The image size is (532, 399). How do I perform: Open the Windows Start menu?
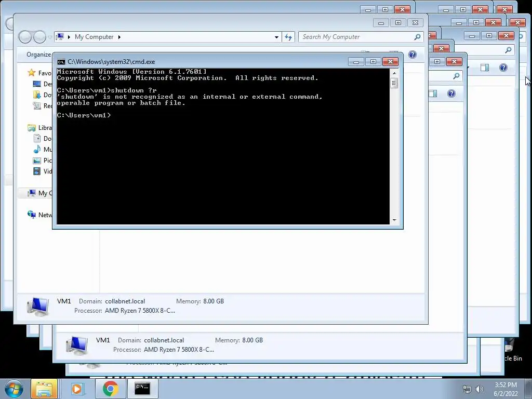14,389
